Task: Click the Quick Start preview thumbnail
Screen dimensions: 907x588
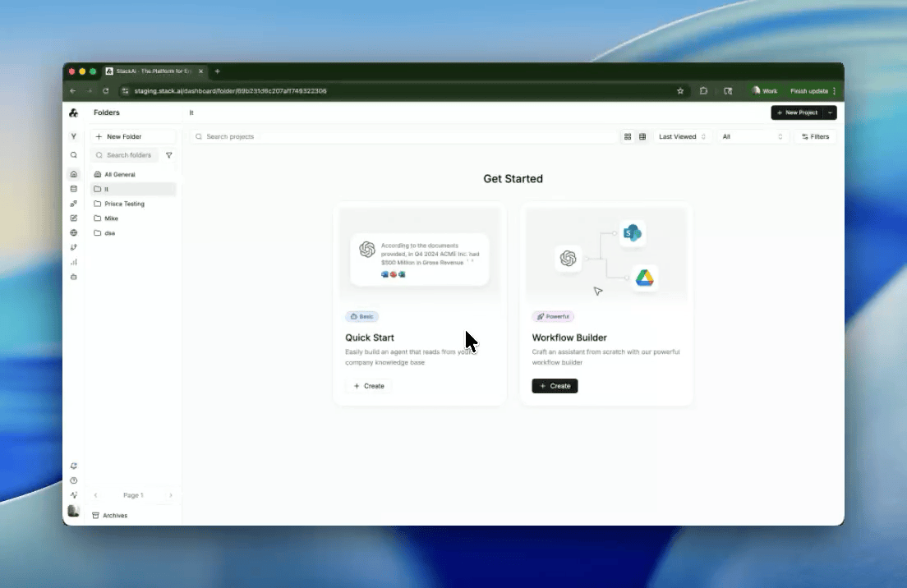Action: [x=419, y=256]
